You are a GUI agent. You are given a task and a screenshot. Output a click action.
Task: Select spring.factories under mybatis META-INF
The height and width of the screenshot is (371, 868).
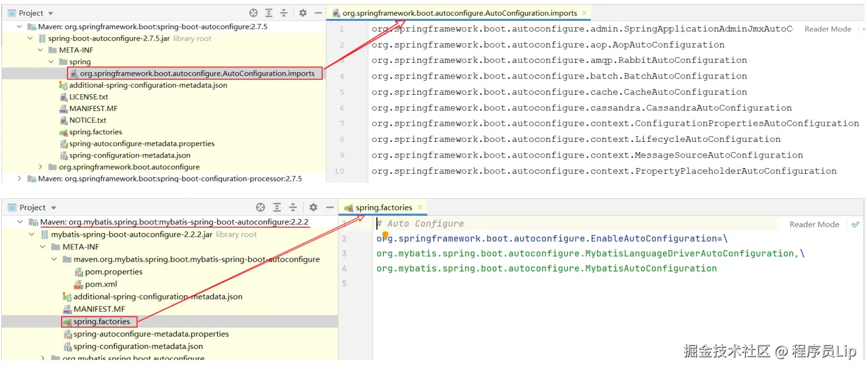[102, 322]
